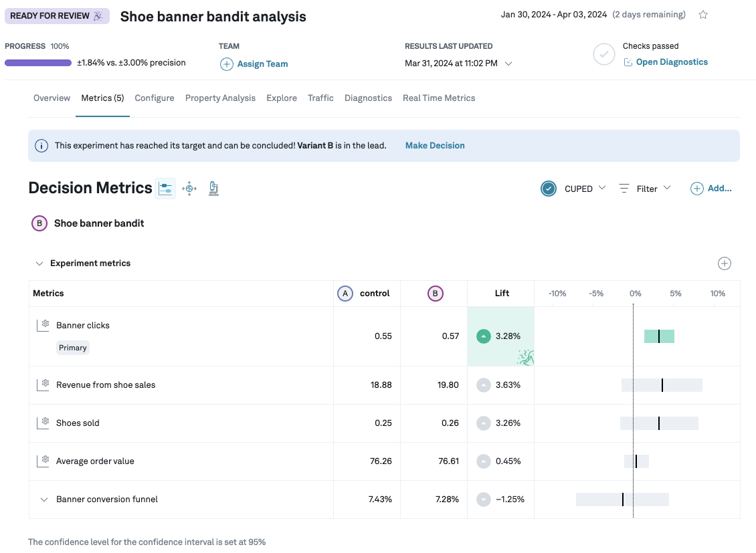The height and width of the screenshot is (553, 756).
Task: Click the info icon in the banner notice
Action: coord(41,146)
